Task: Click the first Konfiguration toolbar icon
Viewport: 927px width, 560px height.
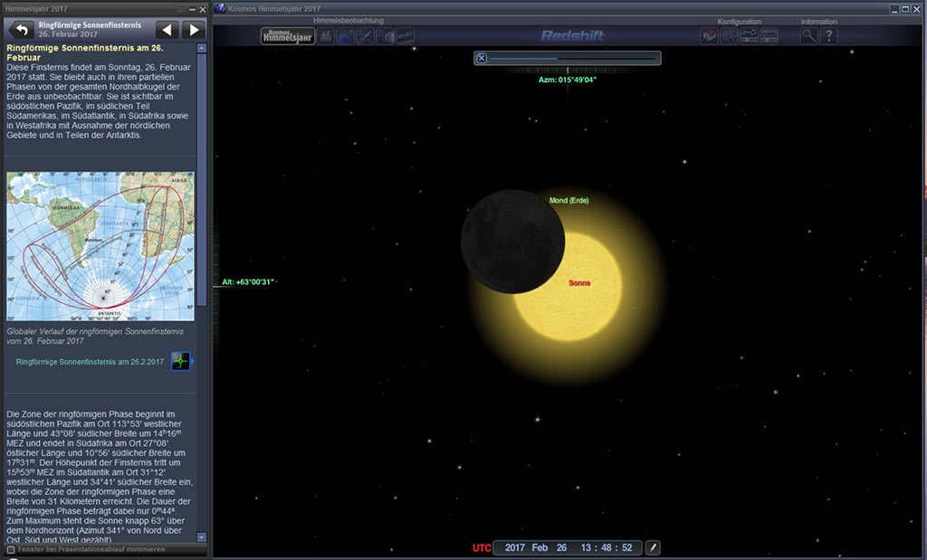Action: point(709,36)
